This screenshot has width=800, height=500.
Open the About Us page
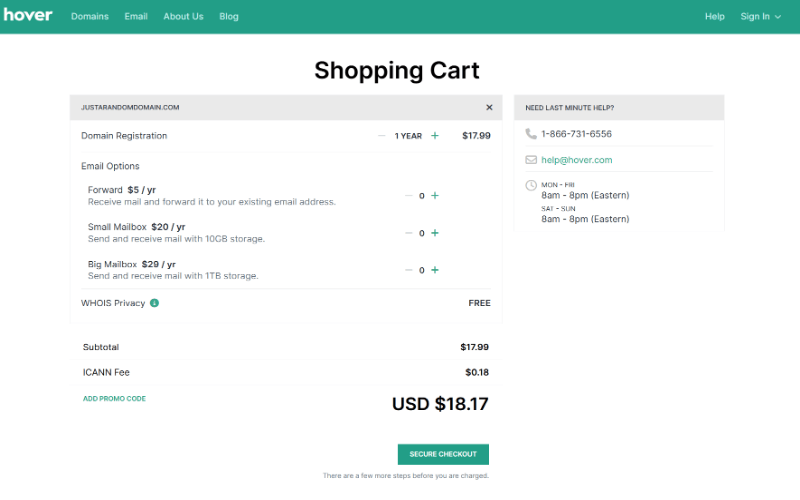183,16
